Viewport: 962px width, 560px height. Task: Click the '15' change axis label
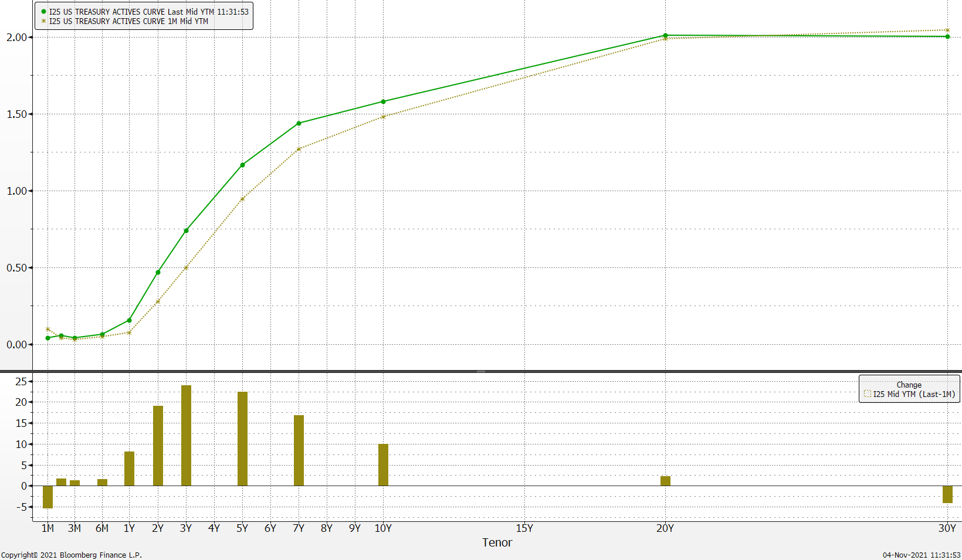click(x=21, y=423)
